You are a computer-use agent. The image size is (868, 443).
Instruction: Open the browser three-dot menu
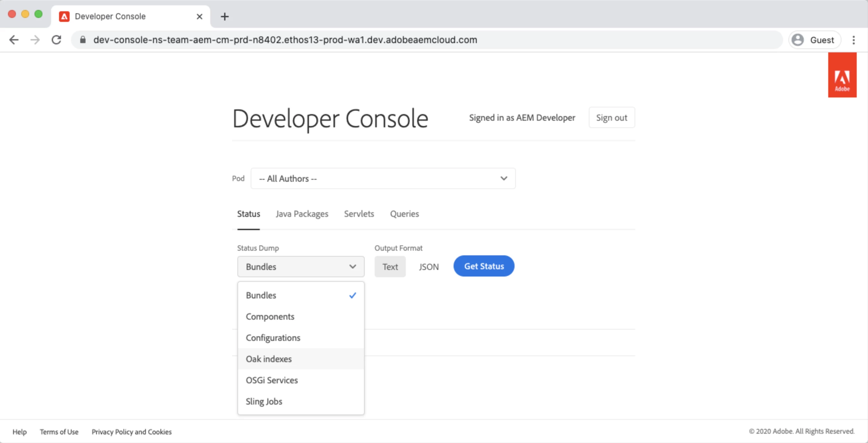pos(853,40)
